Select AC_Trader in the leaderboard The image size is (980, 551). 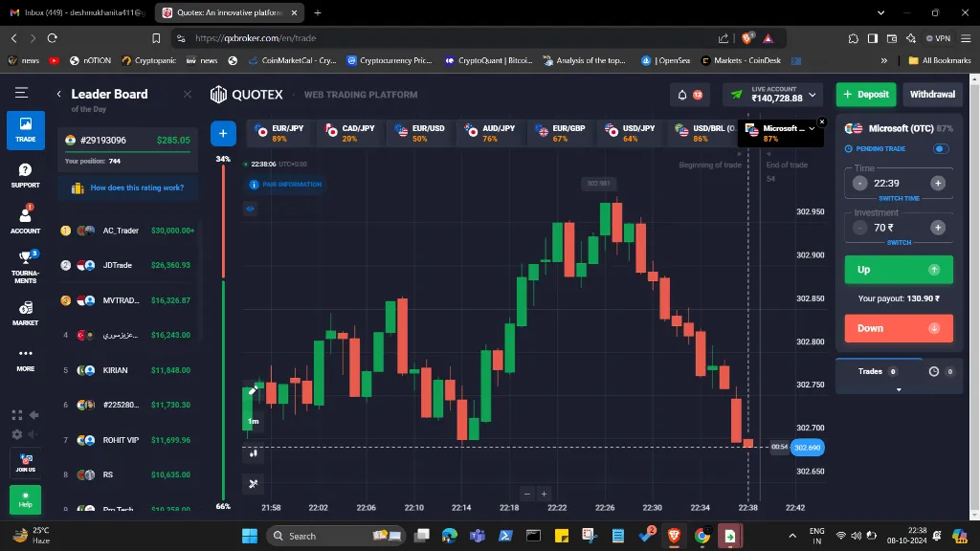tap(127, 231)
